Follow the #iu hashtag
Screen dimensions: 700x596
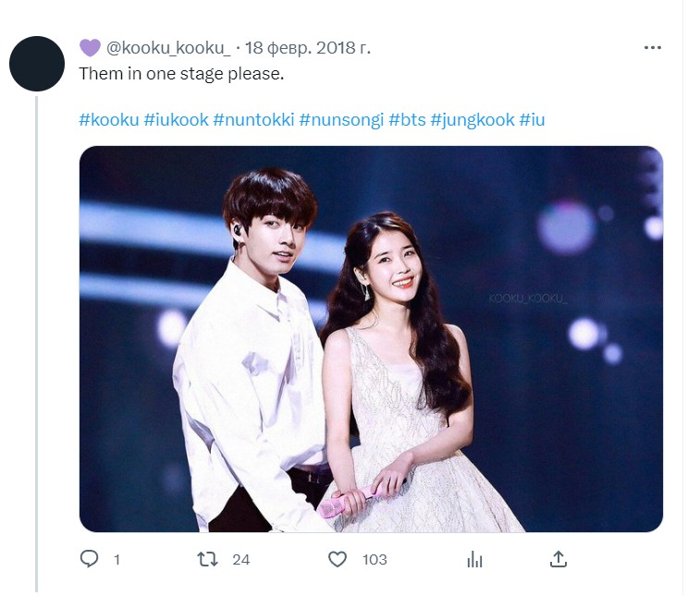click(532, 119)
